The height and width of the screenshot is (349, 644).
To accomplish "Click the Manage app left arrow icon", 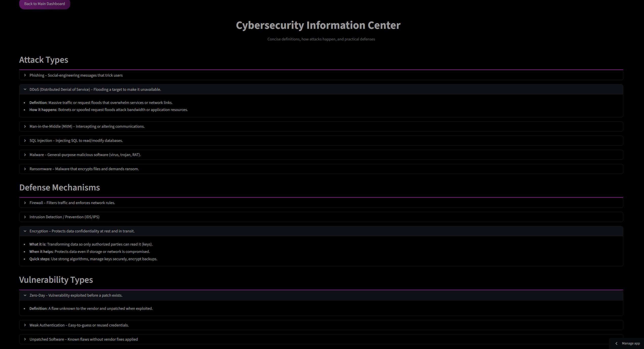I will pyautogui.click(x=616, y=343).
